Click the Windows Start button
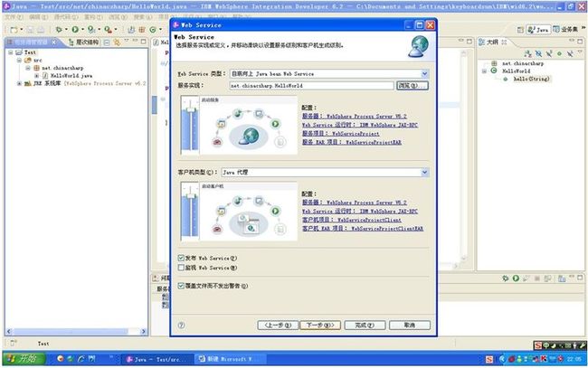 [x=24, y=359]
